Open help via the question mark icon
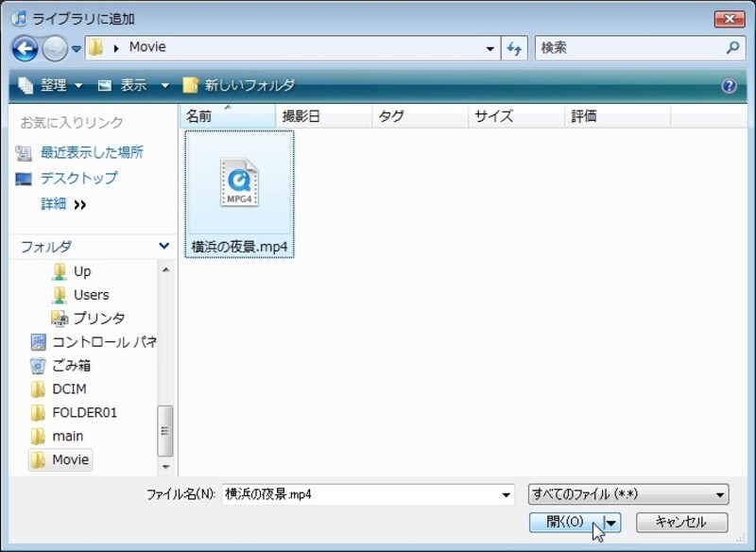The height and width of the screenshot is (552, 756). pyautogui.click(x=729, y=85)
